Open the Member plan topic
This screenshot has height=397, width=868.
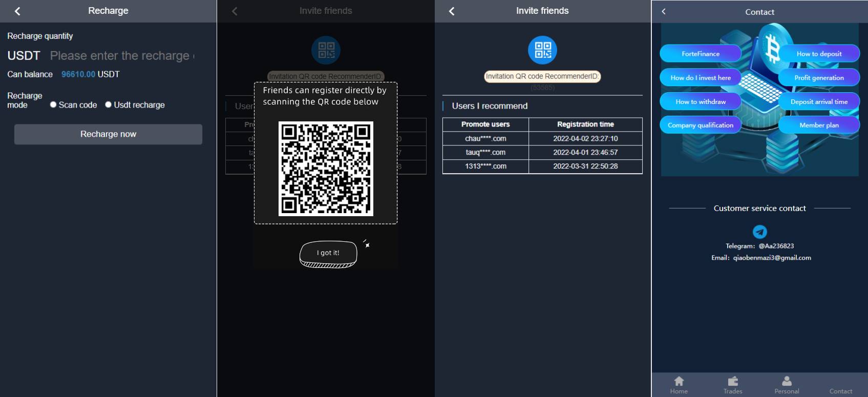click(818, 125)
